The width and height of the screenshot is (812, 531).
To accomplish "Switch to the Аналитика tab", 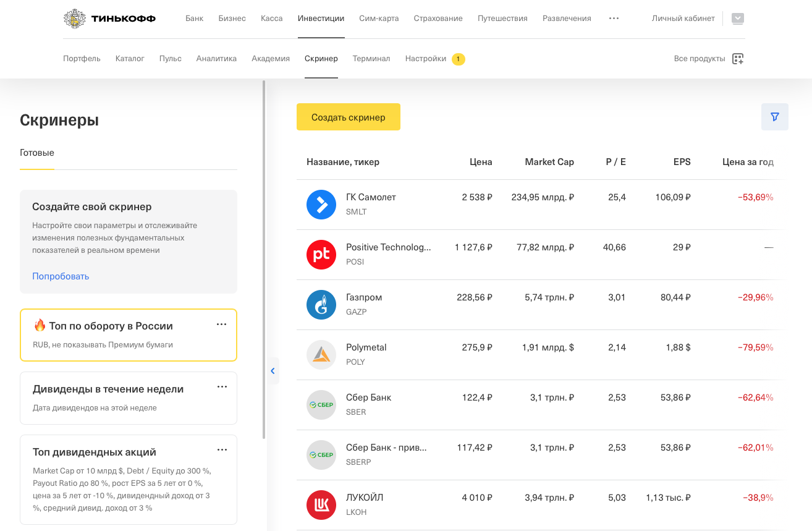I will [216, 59].
